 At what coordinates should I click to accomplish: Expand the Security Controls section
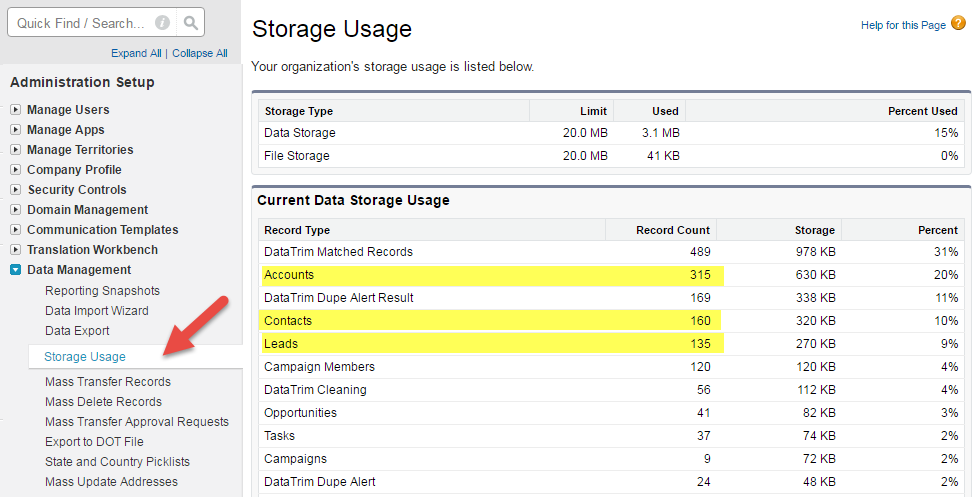pos(16,190)
